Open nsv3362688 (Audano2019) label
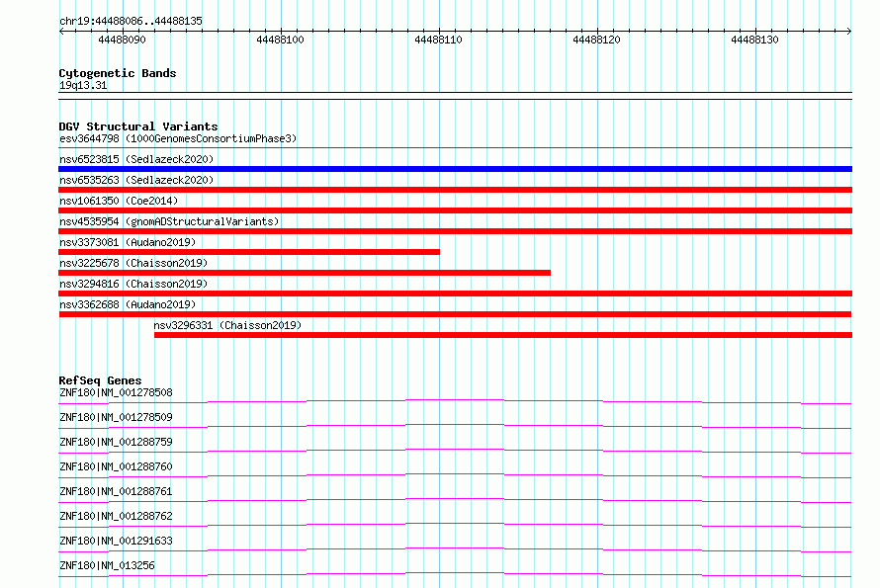Viewport: 880px width, 588px height. [x=128, y=304]
